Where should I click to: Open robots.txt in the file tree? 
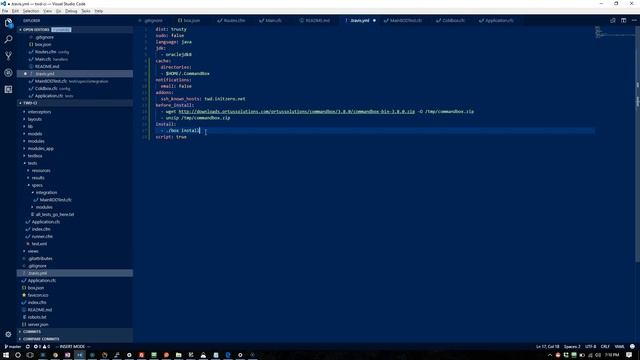pyautogui.click(x=37, y=317)
